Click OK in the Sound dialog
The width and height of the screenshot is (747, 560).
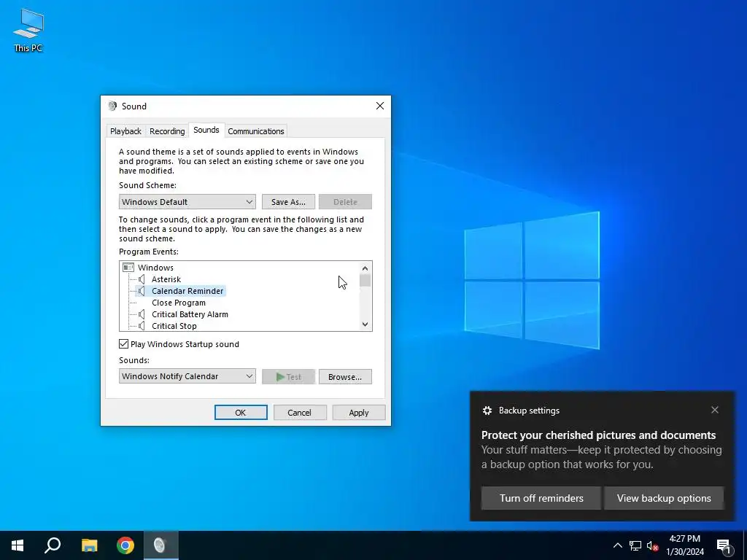tap(241, 413)
